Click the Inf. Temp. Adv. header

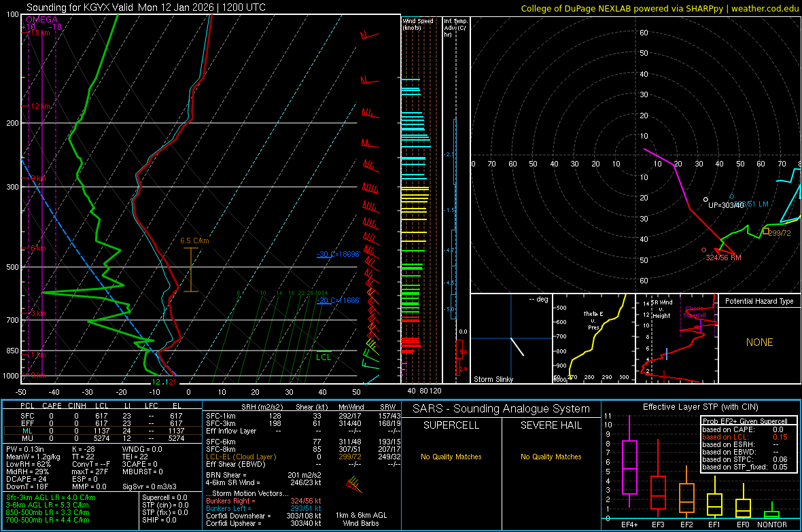tap(455, 28)
